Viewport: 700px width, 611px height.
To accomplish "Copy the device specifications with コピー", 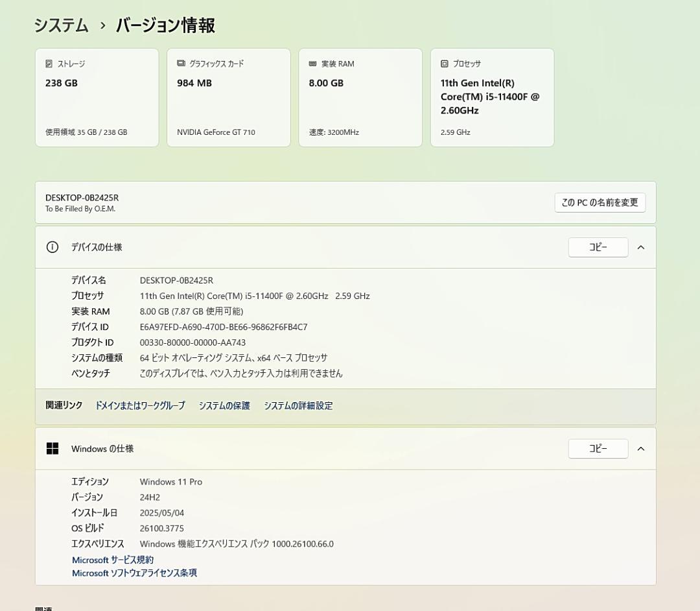I will 598,247.
